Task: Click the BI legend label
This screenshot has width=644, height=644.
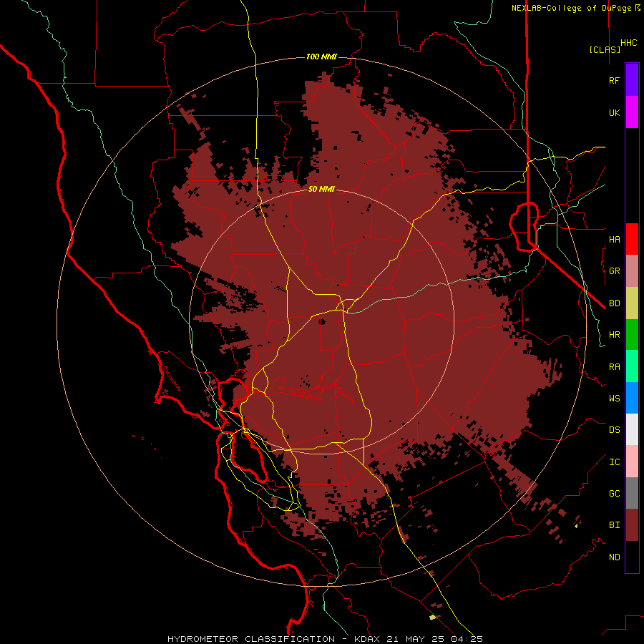Action: point(615,525)
